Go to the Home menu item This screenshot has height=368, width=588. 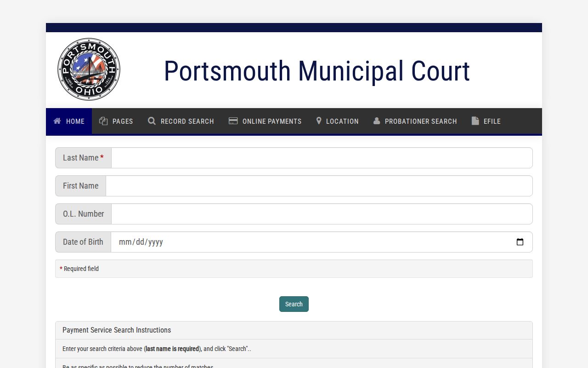tap(69, 121)
